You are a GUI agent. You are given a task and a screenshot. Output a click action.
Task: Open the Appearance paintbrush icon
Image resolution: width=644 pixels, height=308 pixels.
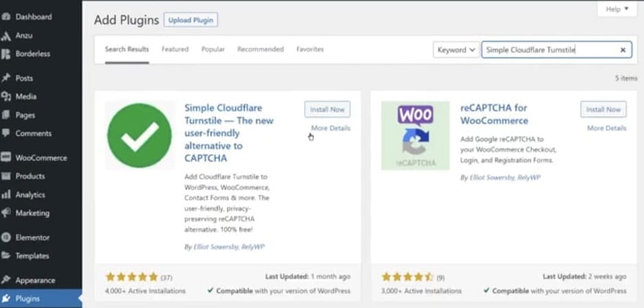point(5,281)
